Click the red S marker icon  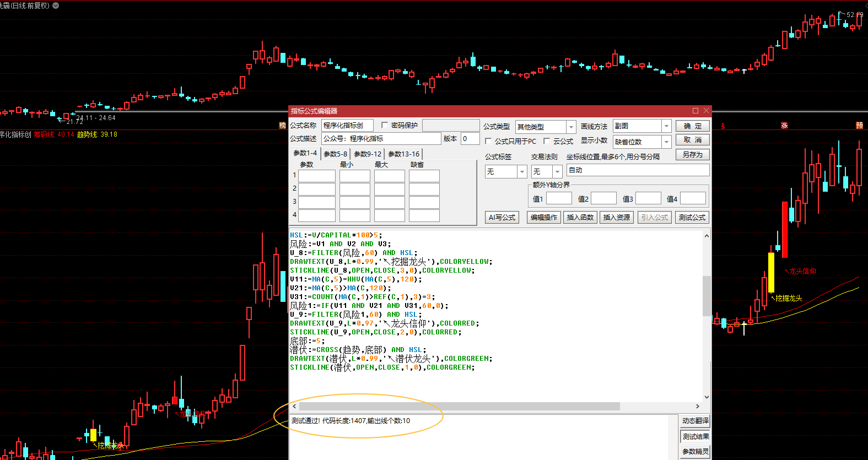723,126
